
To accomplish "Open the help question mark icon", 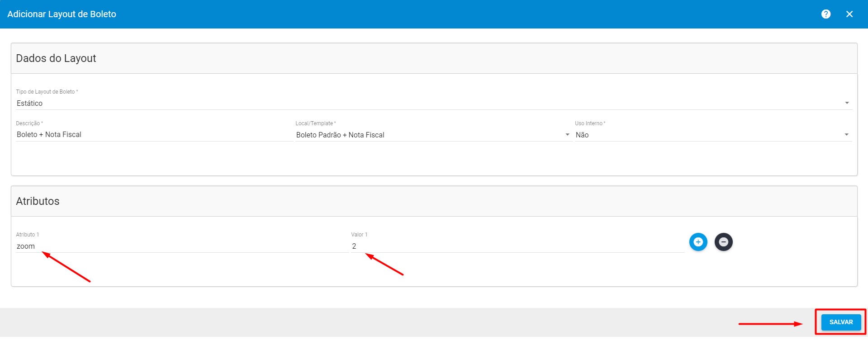I will (826, 14).
